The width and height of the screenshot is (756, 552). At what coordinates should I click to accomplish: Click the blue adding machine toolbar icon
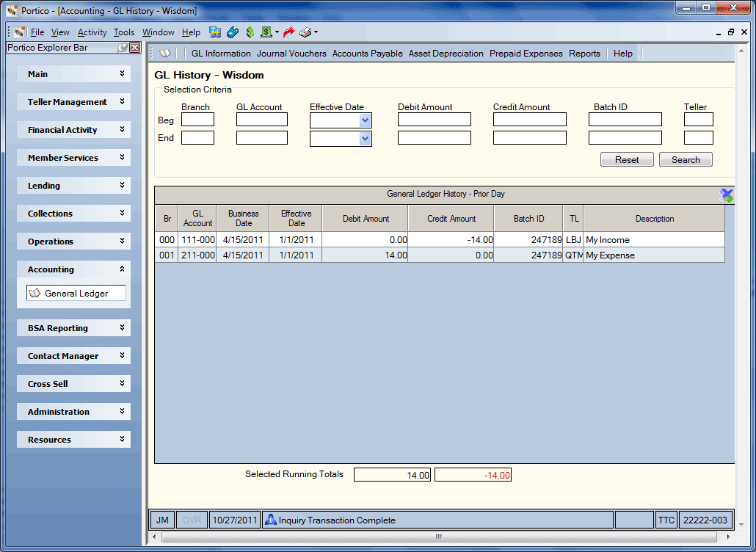pyautogui.click(x=233, y=32)
